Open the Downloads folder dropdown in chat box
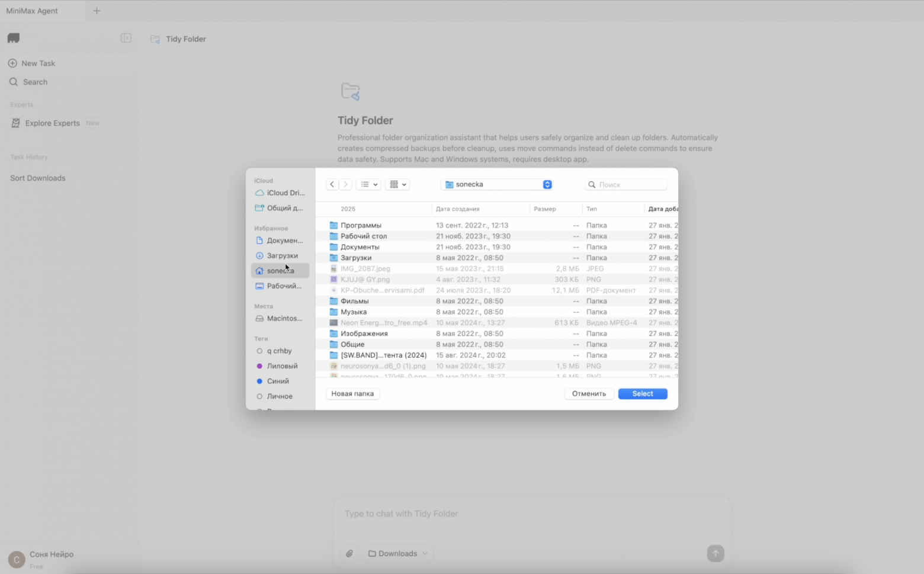The width and height of the screenshot is (924, 574). 398,553
